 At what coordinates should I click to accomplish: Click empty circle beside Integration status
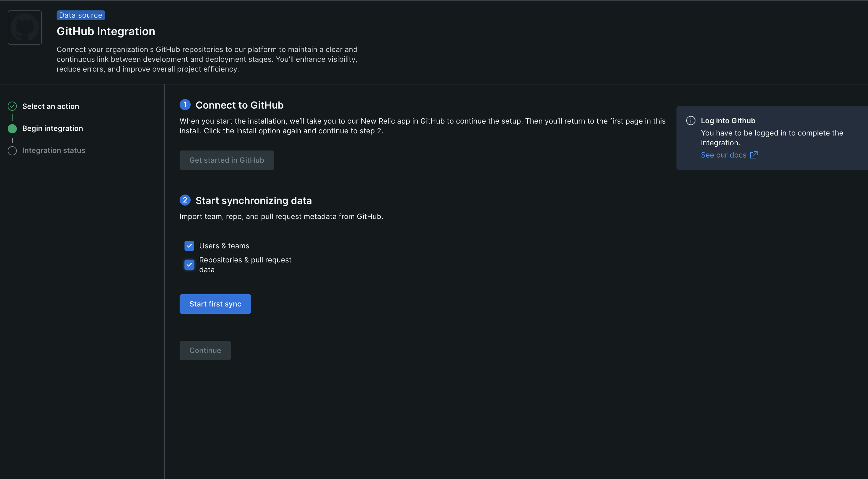[12, 150]
